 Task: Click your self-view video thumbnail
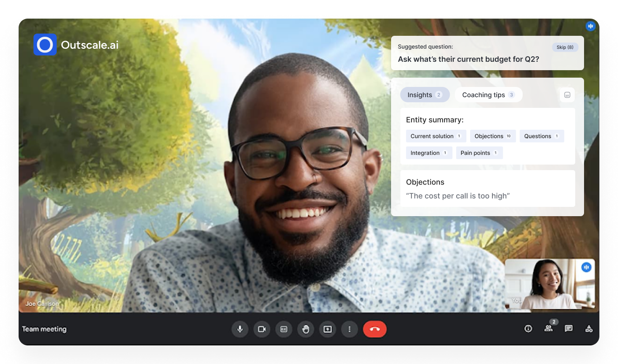[549, 284]
